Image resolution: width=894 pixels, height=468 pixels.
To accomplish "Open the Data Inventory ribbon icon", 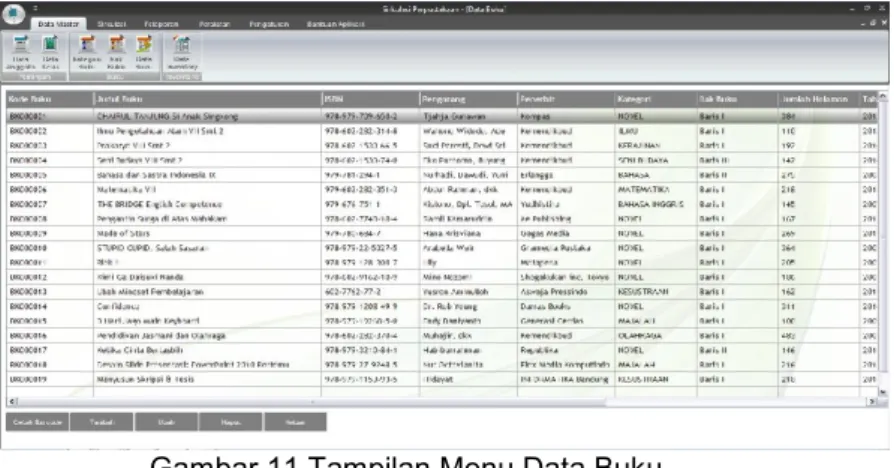I will (x=182, y=52).
